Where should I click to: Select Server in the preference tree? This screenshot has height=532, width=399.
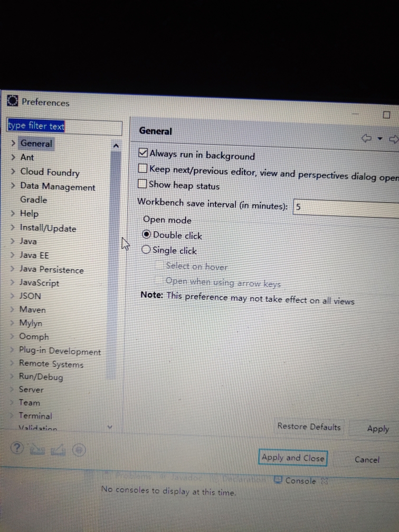31,389
